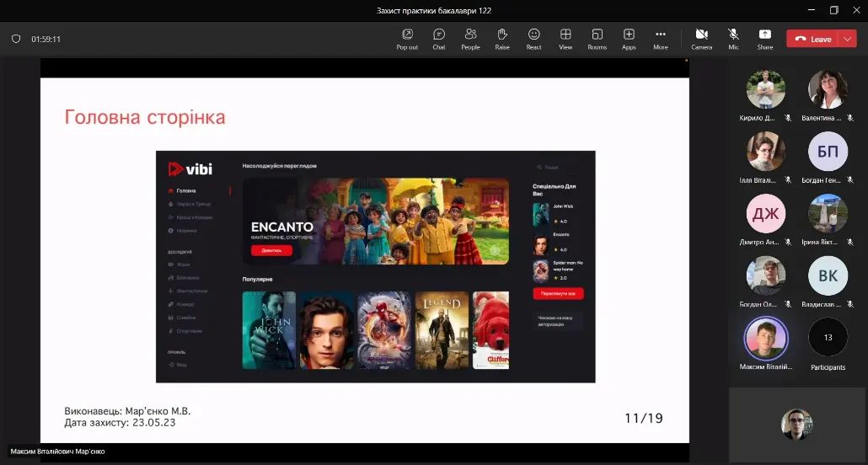868x465 pixels.
Task: Open the Chat panel
Action: 439,38
